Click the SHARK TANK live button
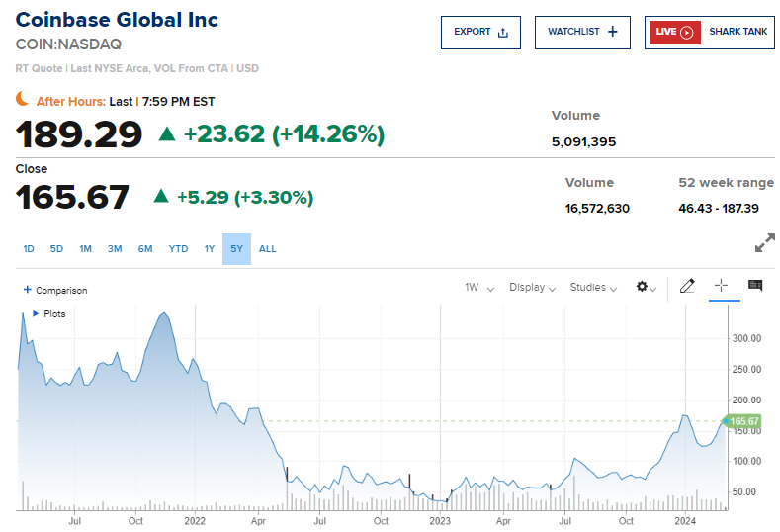Screen dimensions: 780x532 point(737,32)
